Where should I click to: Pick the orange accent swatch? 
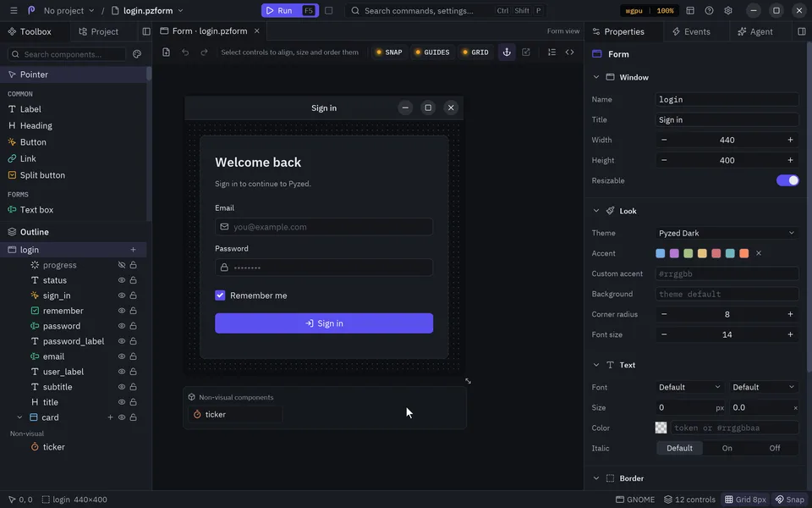(x=744, y=253)
